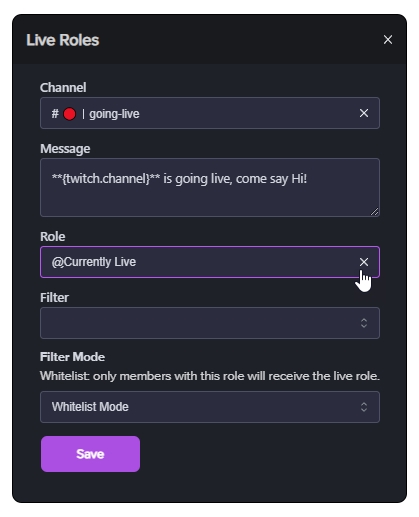Click the Whitelist description text
This screenshot has width=419, height=517.
tap(210, 376)
